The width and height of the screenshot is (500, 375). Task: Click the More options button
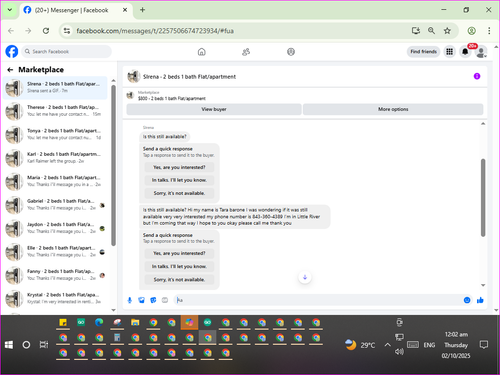(x=393, y=109)
